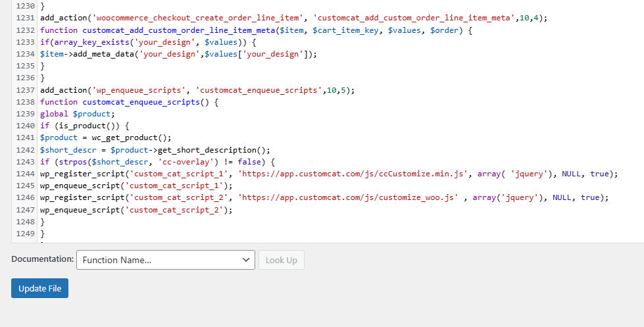Screen dimensions: 644x327
Task: Click get_short_description() on line 1242
Action: click(x=212, y=150)
